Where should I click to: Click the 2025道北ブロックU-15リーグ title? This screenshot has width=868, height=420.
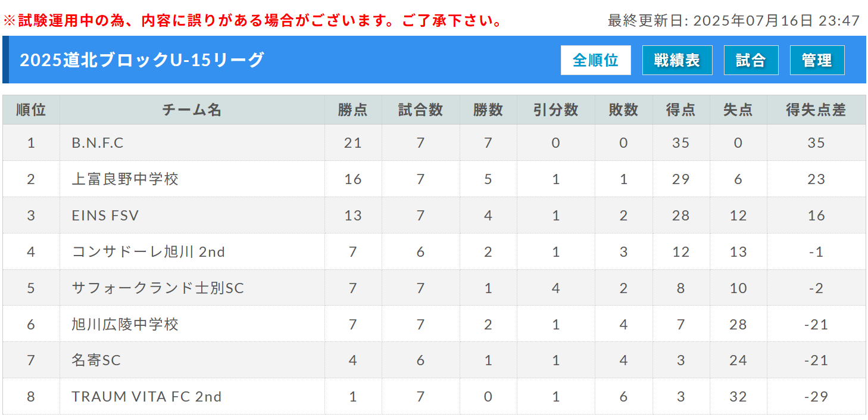click(142, 60)
